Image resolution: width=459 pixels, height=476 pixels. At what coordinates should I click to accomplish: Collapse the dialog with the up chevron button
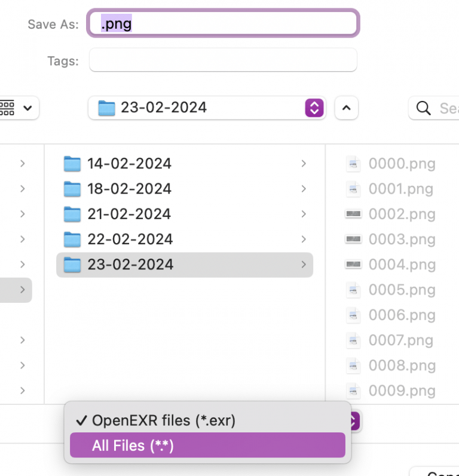[346, 108]
